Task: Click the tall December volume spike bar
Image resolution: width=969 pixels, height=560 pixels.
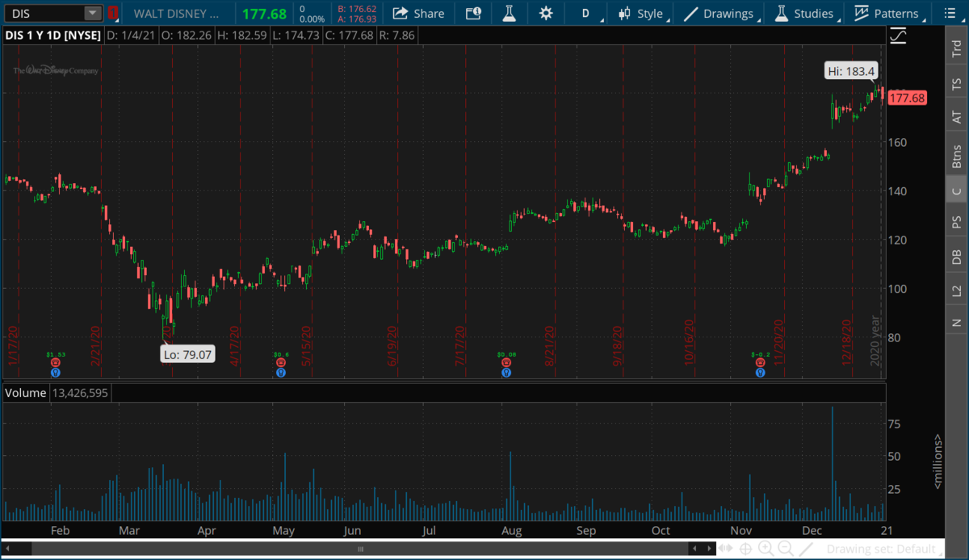Action: (x=832, y=463)
